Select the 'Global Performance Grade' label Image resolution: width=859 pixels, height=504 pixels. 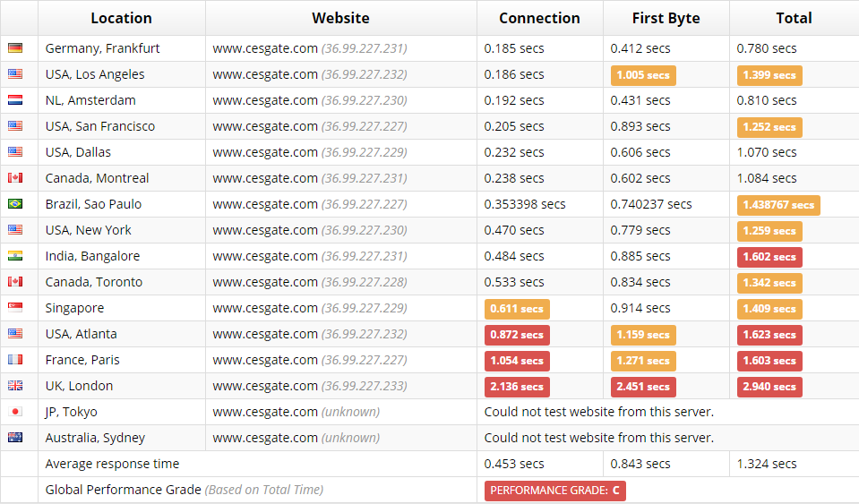pyautogui.click(x=124, y=489)
